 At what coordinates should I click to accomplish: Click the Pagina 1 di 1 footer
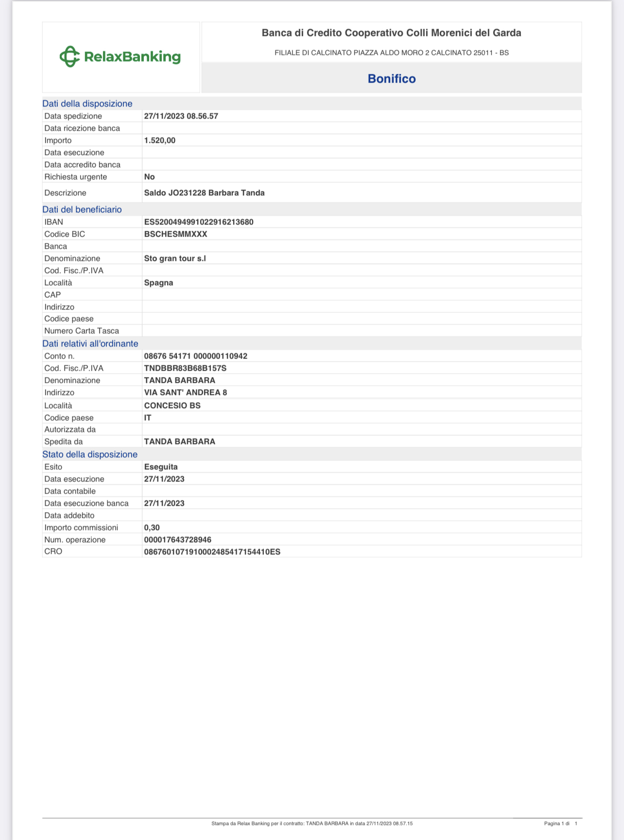(x=561, y=823)
